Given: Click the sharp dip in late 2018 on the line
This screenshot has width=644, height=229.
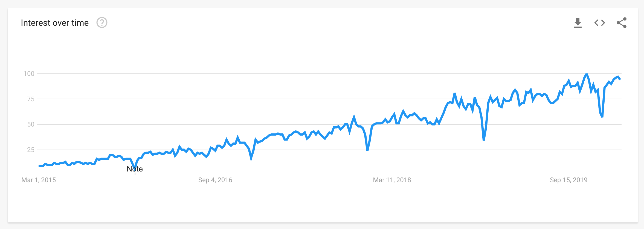Looking at the screenshot, I should pyautogui.click(x=484, y=140).
